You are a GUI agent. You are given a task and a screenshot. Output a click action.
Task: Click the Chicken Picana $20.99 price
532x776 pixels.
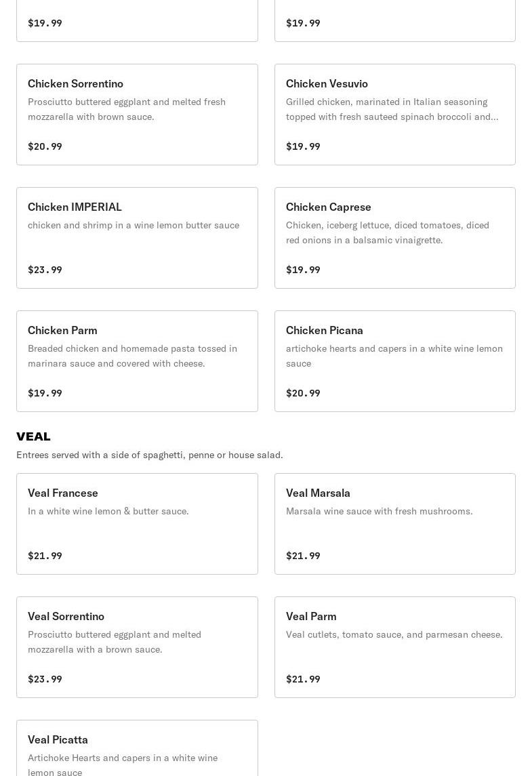[x=303, y=393]
